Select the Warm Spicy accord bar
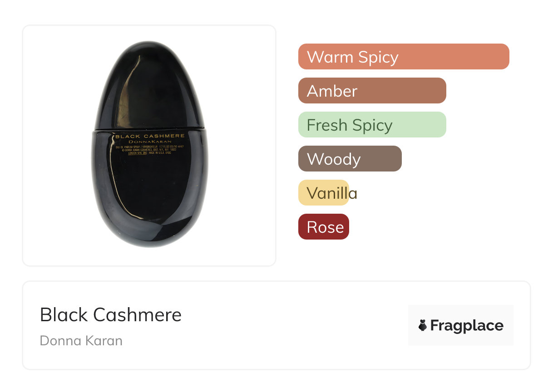This screenshot has height=392, width=553. coord(403,57)
